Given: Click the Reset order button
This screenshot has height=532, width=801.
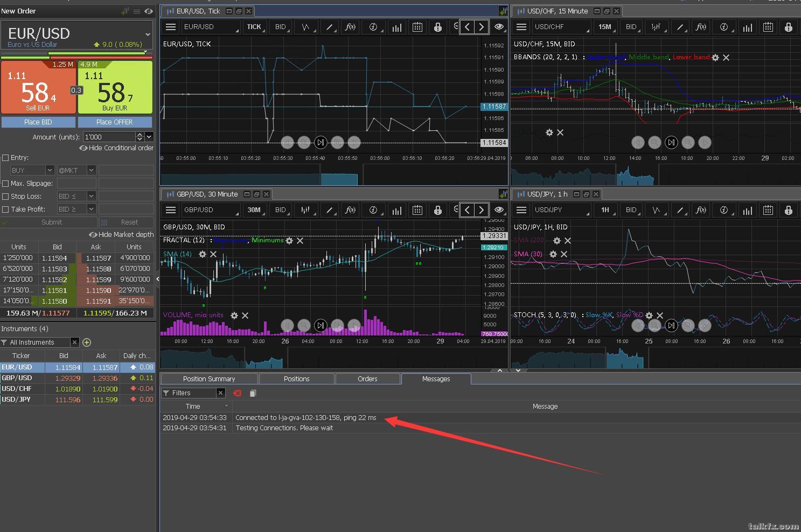Looking at the screenshot, I should pos(127,222).
